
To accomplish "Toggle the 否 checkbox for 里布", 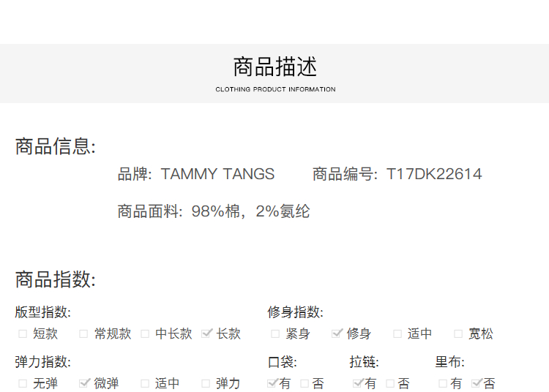I will 477,383.
